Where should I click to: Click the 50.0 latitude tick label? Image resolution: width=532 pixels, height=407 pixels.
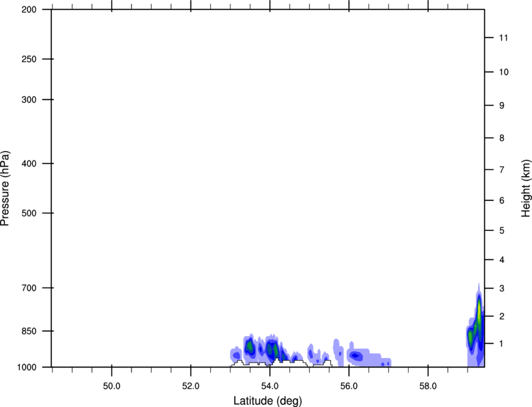(x=111, y=384)
